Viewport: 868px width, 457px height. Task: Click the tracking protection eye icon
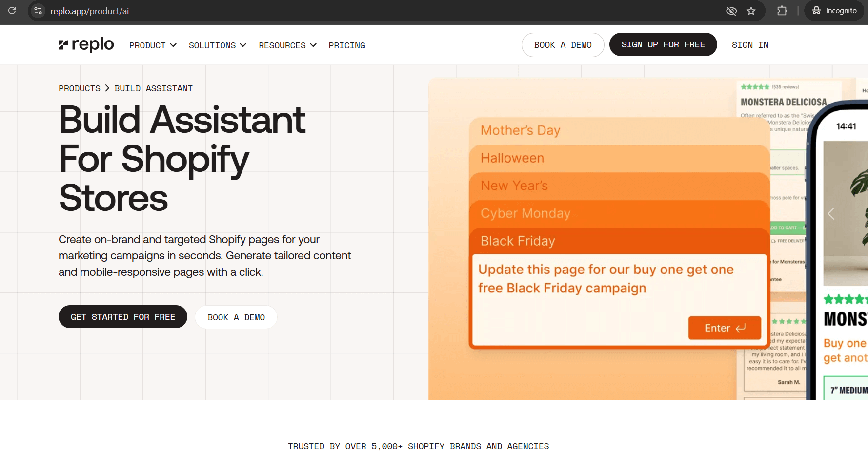click(731, 11)
